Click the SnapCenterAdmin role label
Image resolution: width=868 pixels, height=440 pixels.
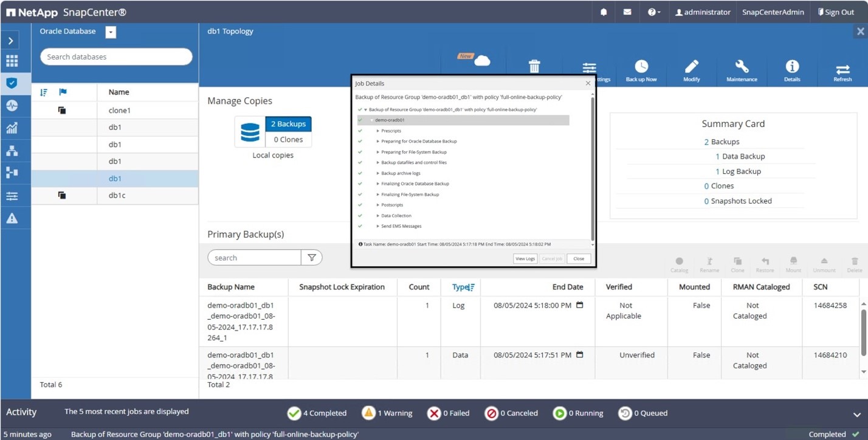tap(773, 12)
